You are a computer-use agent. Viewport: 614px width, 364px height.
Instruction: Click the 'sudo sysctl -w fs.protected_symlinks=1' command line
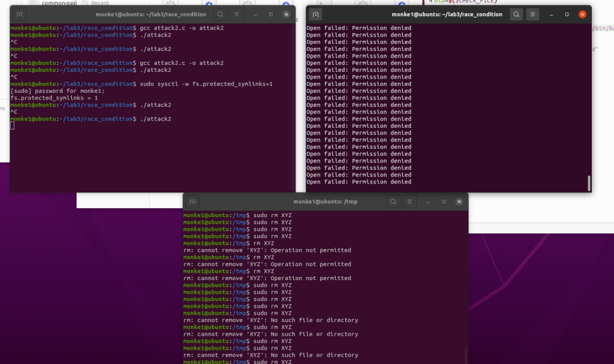tap(142, 84)
